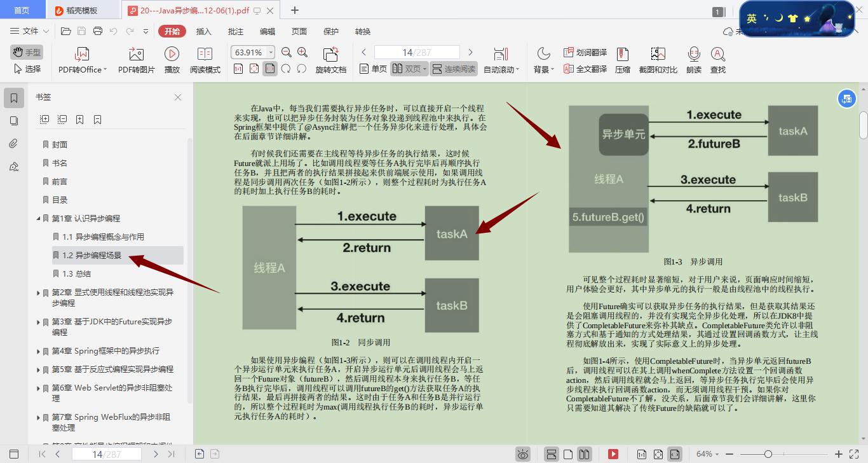Open the 自动滚动 dropdown
The image size is (868, 463).
(517, 70)
